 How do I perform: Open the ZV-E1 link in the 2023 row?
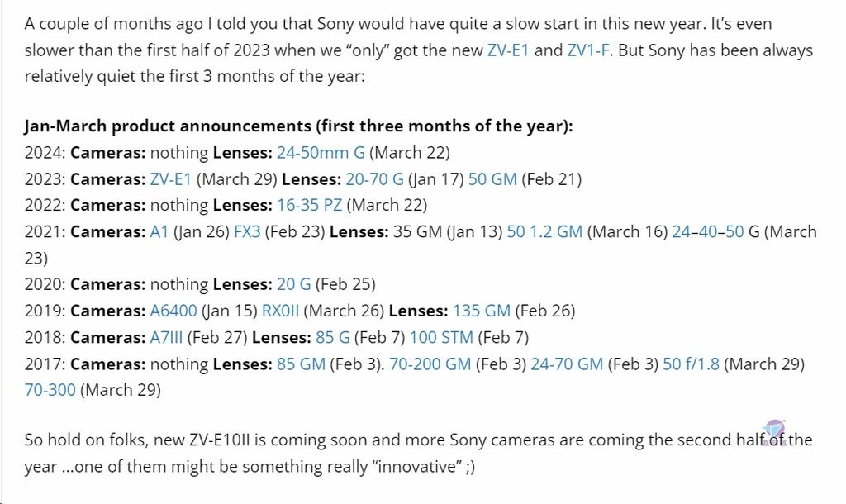[x=170, y=179]
